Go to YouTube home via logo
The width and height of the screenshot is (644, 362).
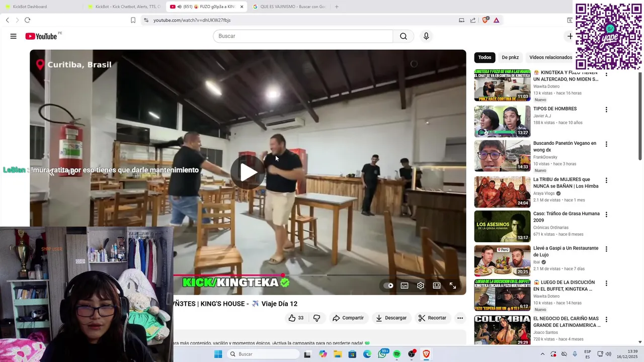coord(41,36)
